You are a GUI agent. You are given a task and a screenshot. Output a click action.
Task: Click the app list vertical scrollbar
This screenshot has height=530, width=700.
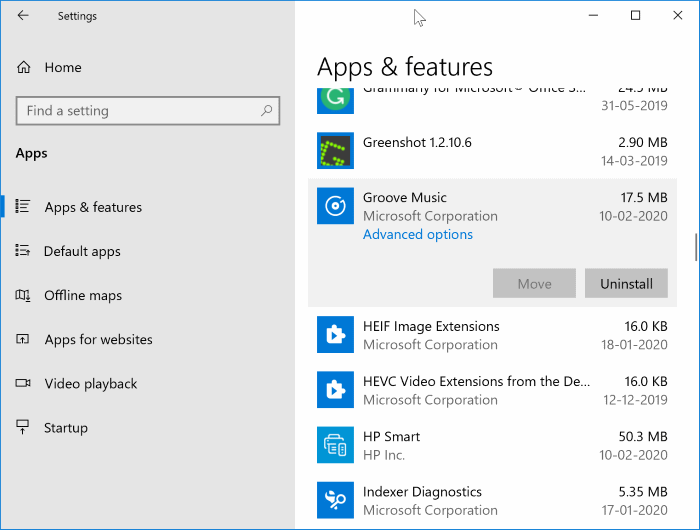pyautogui.click(x=696, y=247)
